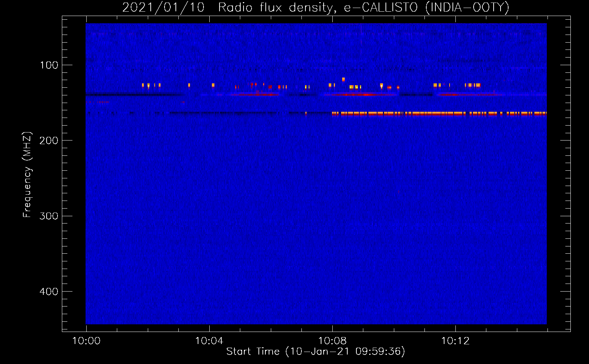The image size is (589, 364).
Task: Click the 'Start Time (10-Jan-21 09:59:36)' label
Action: [x=316, y=351]
